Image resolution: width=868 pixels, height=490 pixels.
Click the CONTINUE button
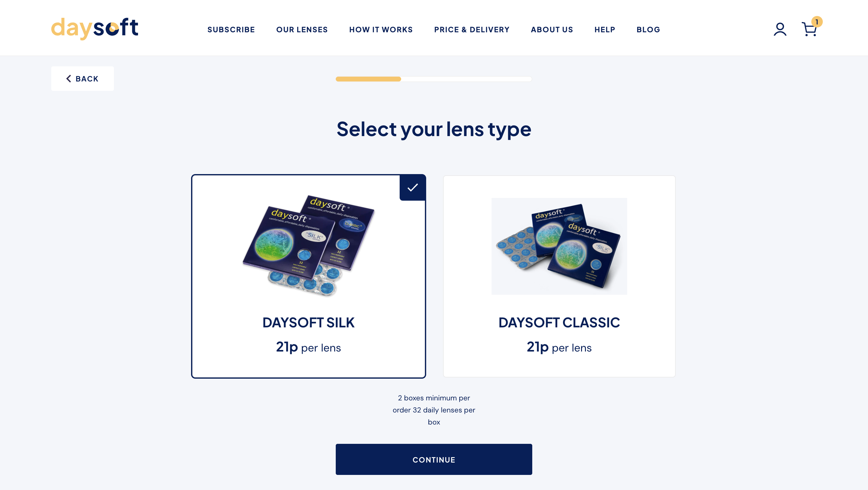click(434, 459)
